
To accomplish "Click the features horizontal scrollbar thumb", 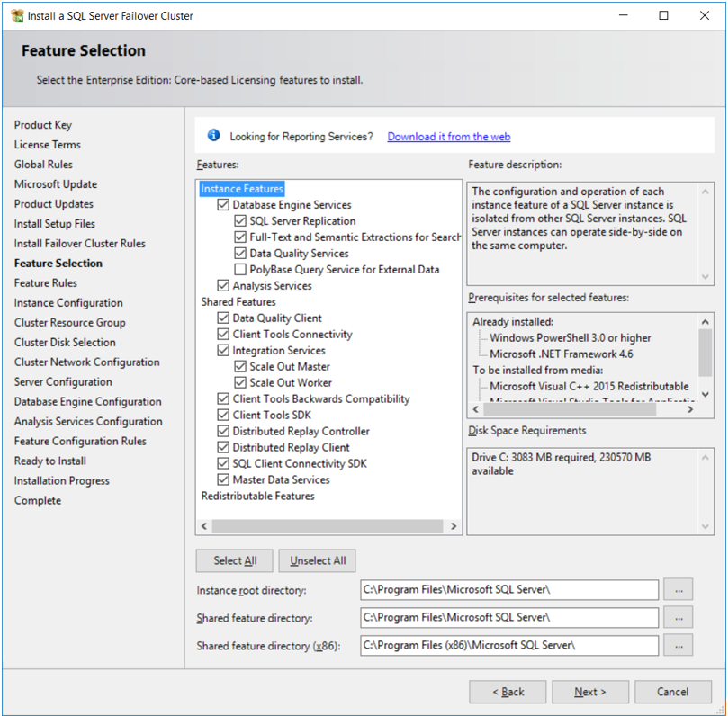I will pyautogui.click(x=328, y=526).
